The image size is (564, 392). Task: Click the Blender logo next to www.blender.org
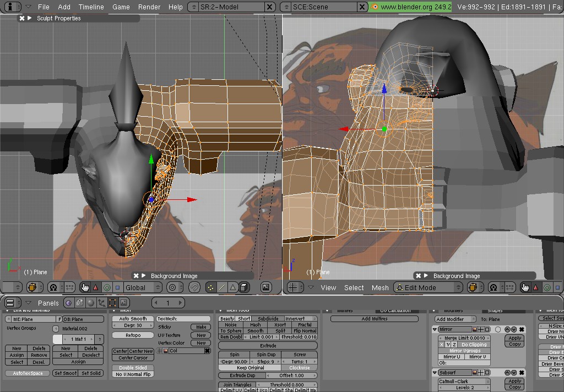click(x=375, y=7)
